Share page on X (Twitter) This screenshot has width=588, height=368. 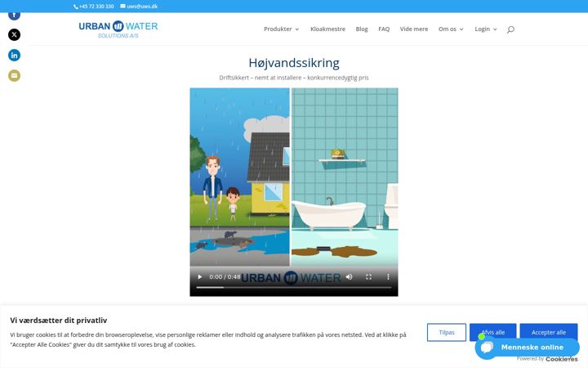tap(14, 35)
